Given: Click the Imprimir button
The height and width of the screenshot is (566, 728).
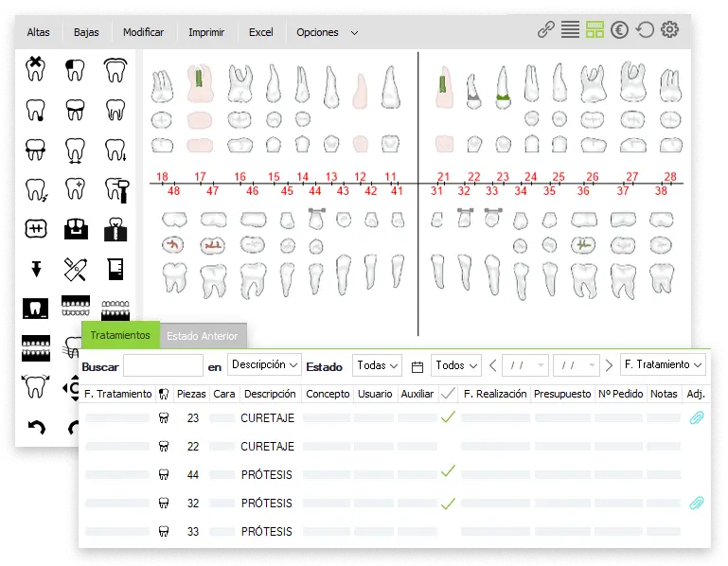Looking at the screenshot, I should 206,32.
